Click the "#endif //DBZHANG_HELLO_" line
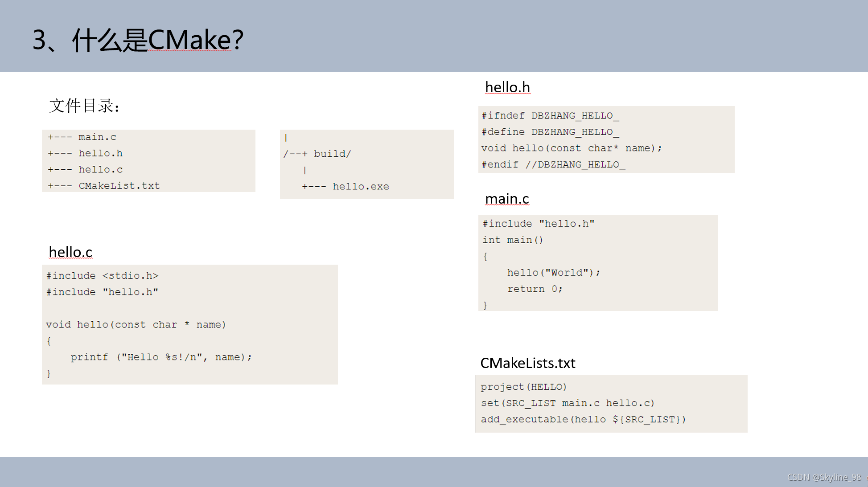 [x=553, y=165]
